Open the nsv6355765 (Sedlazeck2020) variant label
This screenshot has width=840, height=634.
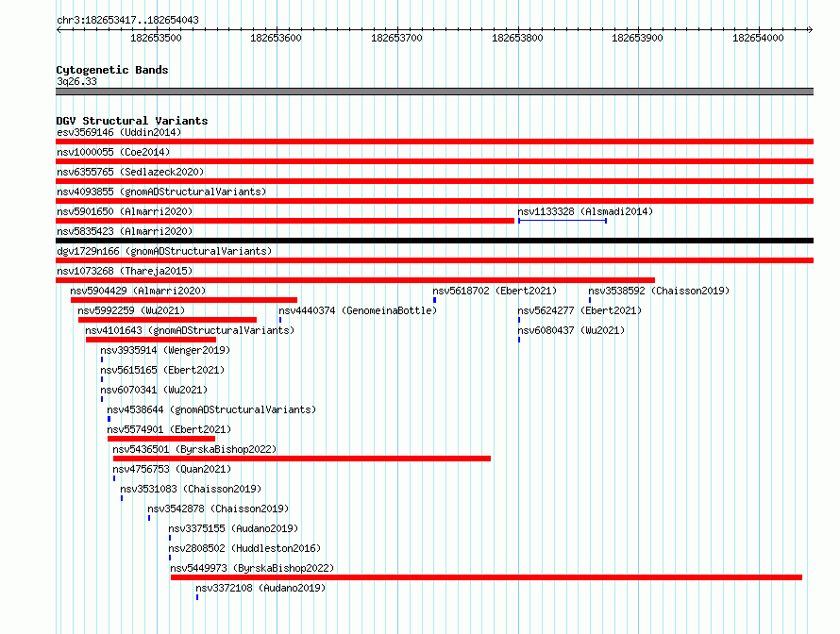[x=130, y=172]
